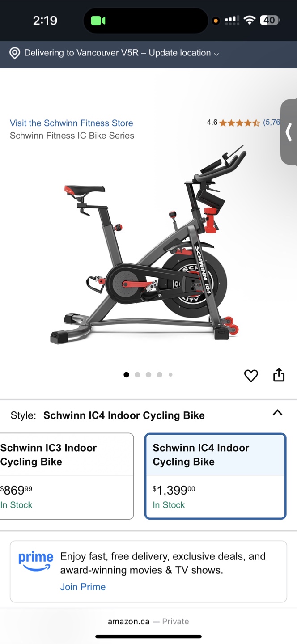Select Schwinn IC4 Indoor Cycling Bike style

pyautogui.click(x=215, y=476)
